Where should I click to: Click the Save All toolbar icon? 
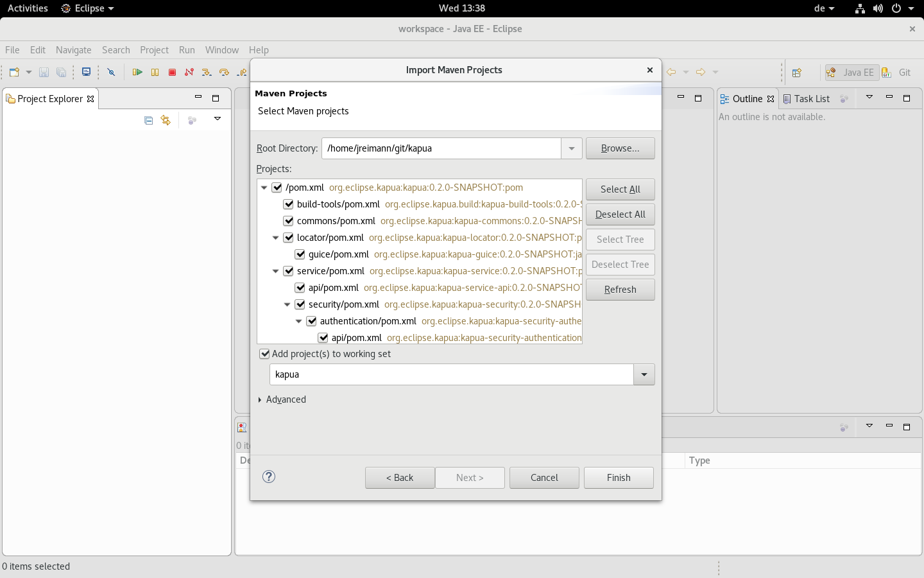(x=61, y=72)
